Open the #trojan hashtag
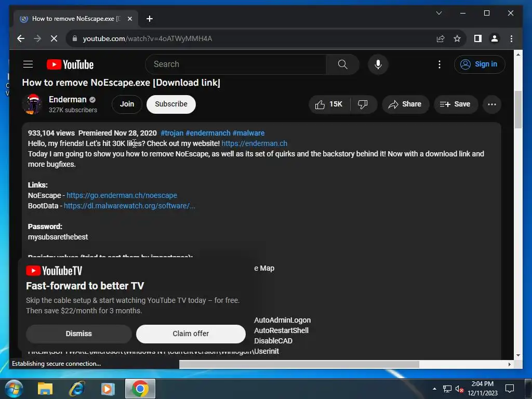Screen dimensions: 532x399 pos(172,133)
